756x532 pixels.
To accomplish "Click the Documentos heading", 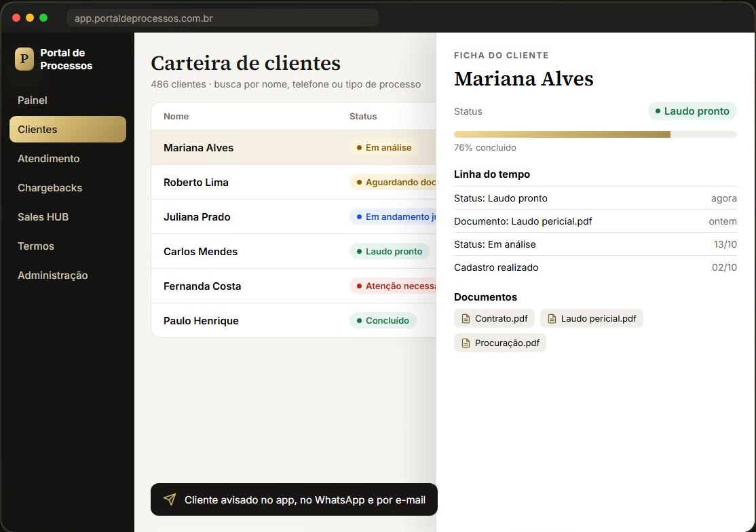I will tap(485, 297).
